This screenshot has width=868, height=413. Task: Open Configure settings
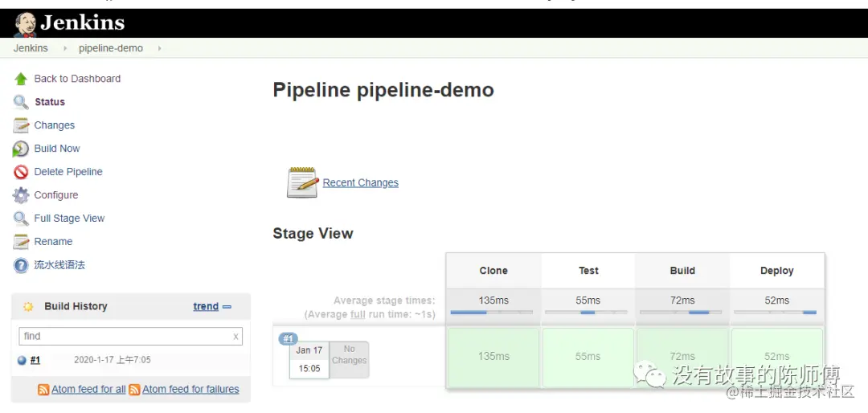point(56,195)
